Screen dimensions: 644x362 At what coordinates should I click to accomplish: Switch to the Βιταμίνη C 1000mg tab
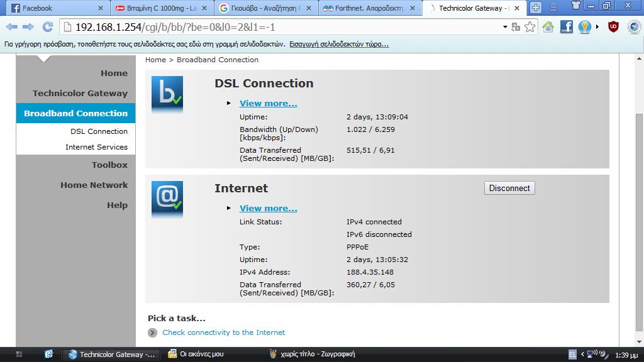[x=162, y=8]
